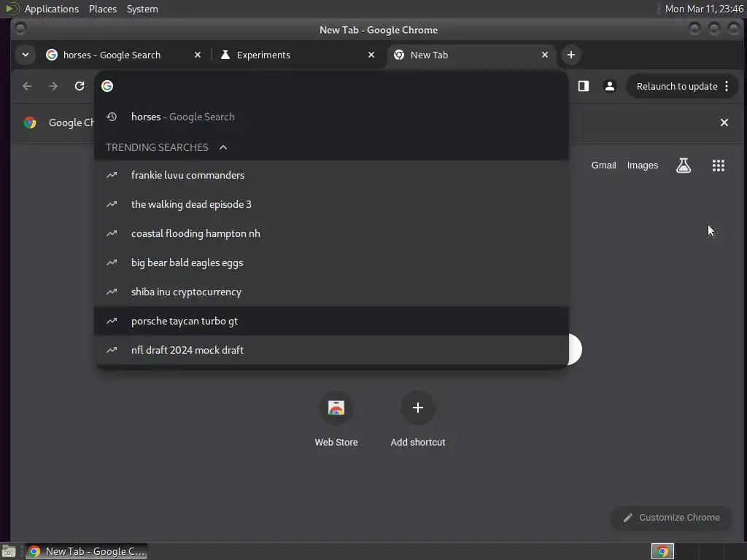Select the horses history suggestion

(x=331, y=117)
